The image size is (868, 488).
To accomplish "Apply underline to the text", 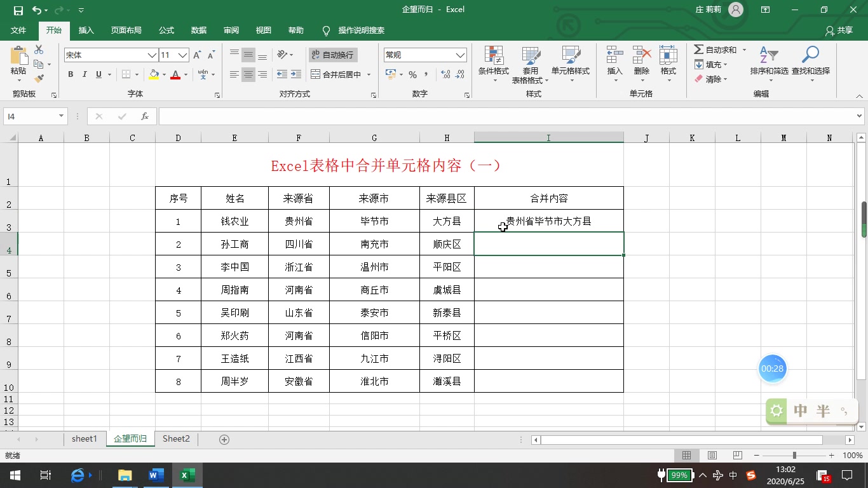I will pyautogui.click(x=98, y=74).
